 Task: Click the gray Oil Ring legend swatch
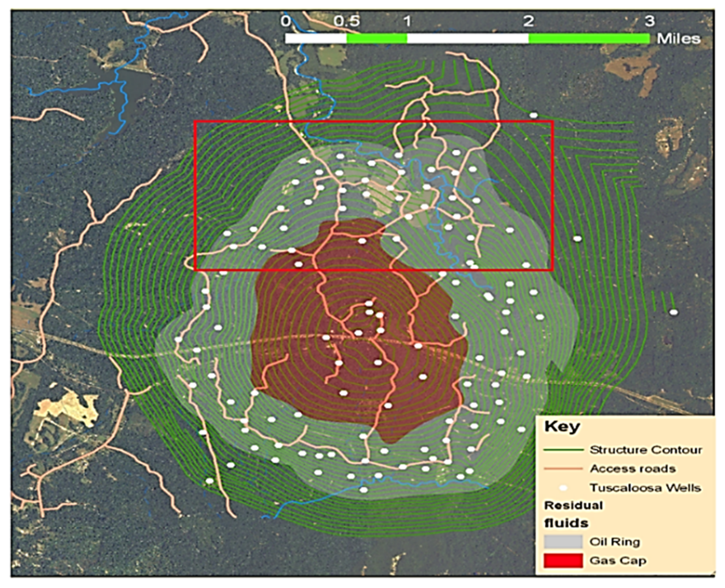pyautogui.click(x=563, y=542)
